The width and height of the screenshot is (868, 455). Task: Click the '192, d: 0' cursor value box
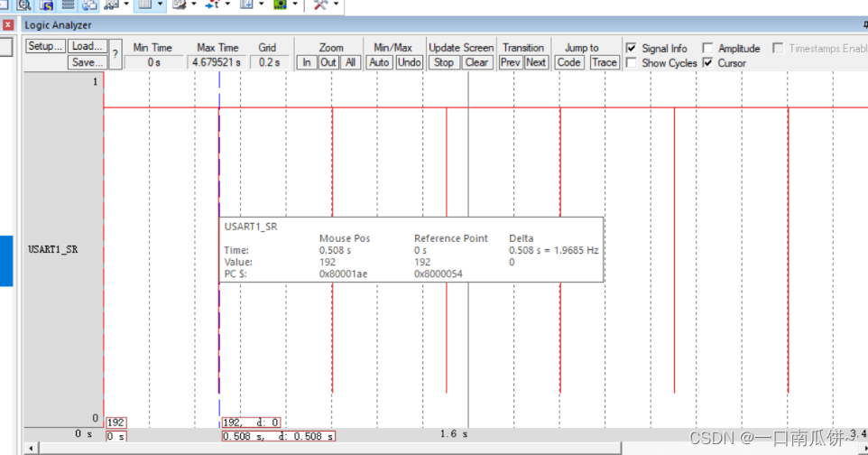point(251,422)
